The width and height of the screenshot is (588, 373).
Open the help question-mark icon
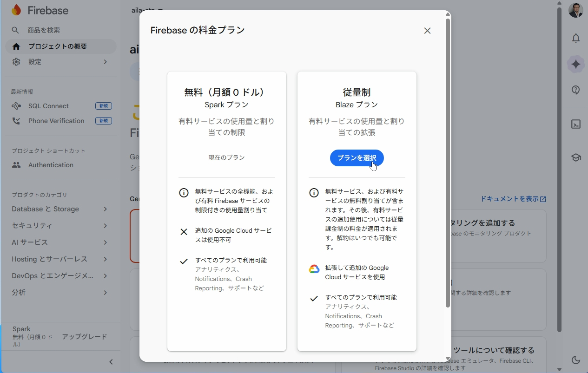click(x=576, y=90)
